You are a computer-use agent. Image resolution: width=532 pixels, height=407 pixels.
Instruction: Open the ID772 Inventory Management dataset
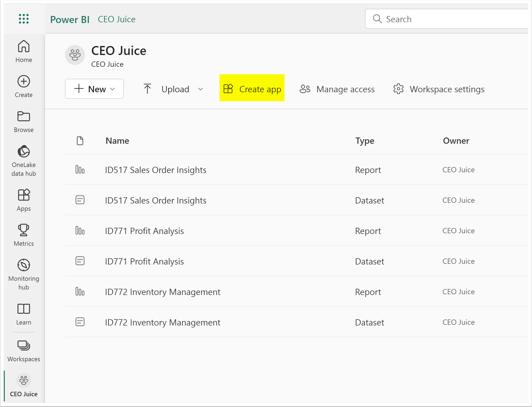tap(162, 322)
